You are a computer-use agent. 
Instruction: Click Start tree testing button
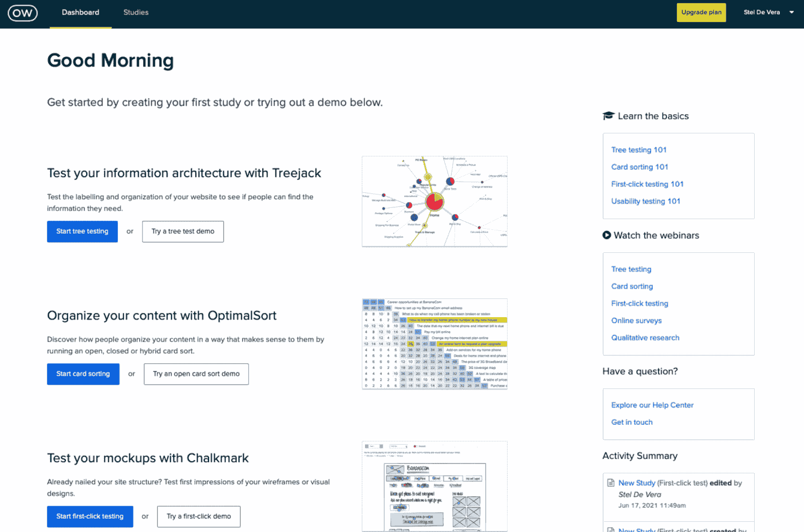click(83, 231)
